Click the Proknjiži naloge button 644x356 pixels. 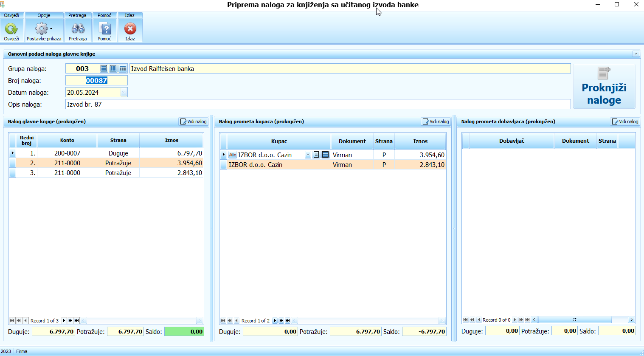(604, 87)
